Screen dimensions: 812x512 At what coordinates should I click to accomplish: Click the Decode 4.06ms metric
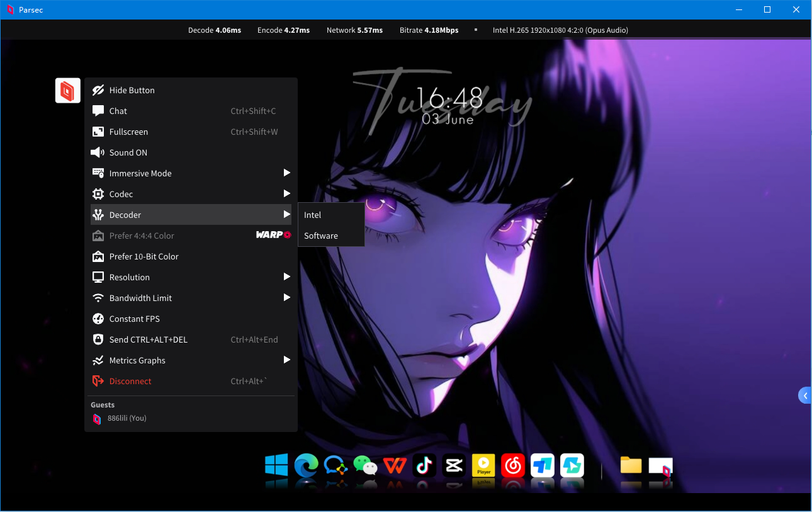click(215, 30)
